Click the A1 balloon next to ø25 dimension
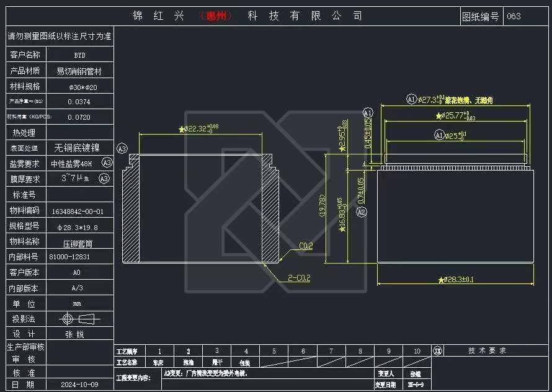The width and height of the screenshot is (552, 392). (439, 135)
